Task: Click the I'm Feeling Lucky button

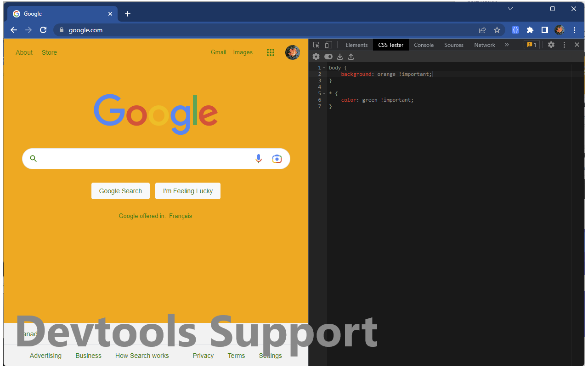Action: 188,191
